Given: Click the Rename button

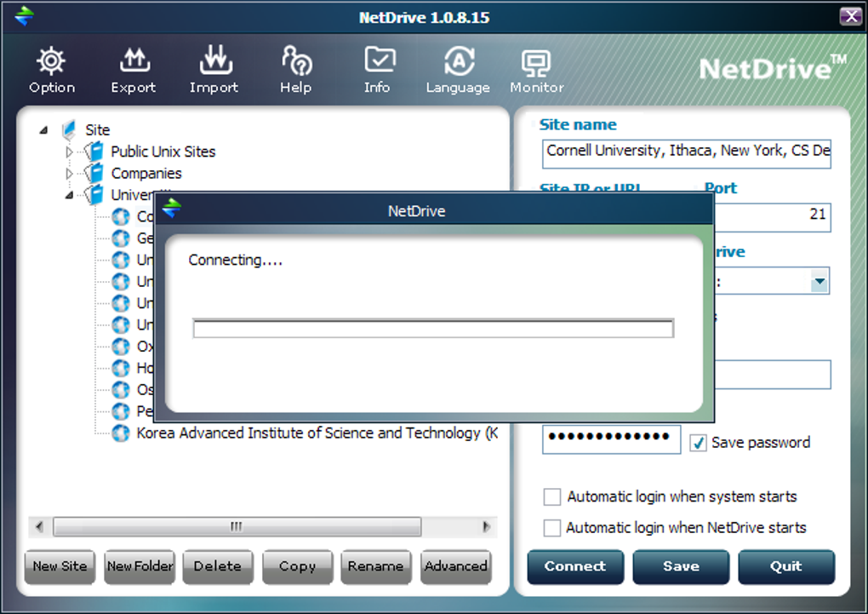Looking at the screenshot, I should coord(376,566).
